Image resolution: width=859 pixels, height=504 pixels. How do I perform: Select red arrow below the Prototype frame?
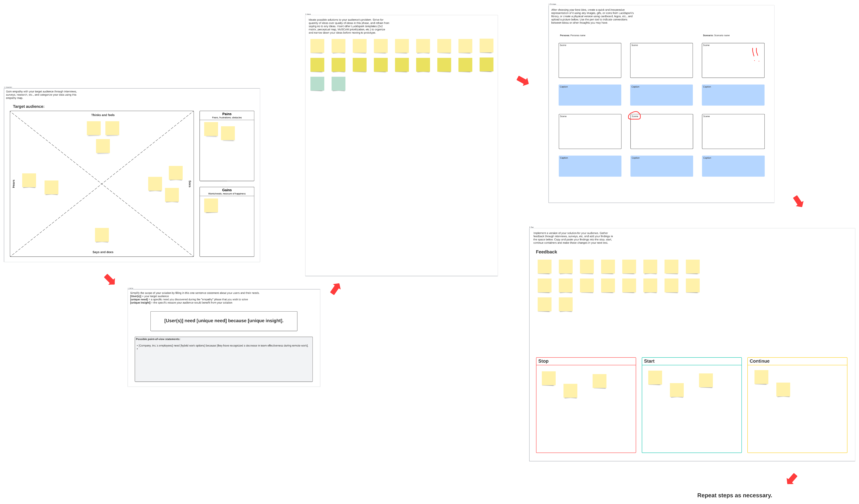coord(798,201)
